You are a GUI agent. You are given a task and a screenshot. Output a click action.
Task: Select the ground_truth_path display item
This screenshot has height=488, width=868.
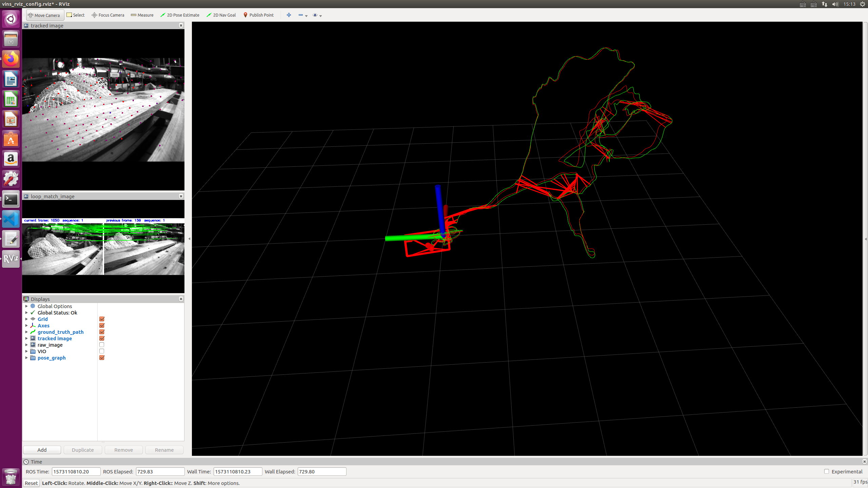tap(60, 332)
